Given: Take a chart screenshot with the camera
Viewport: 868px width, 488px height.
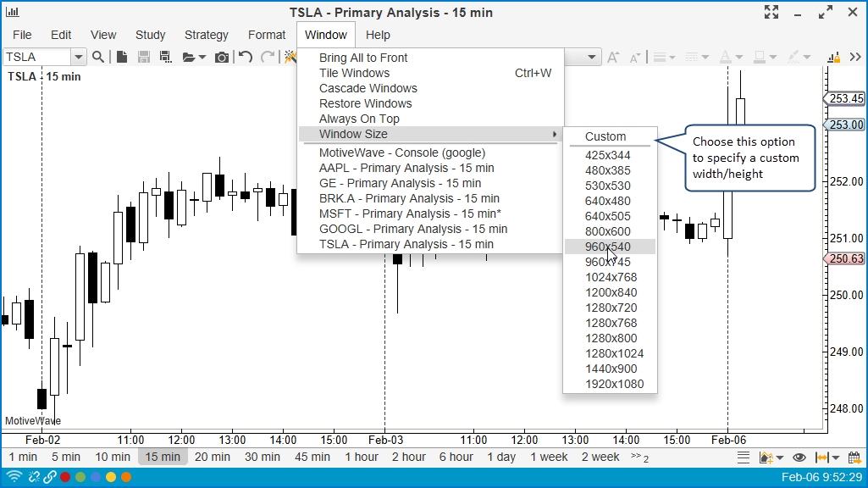Looking at the screenshot, I should click(x=221, y=57).
